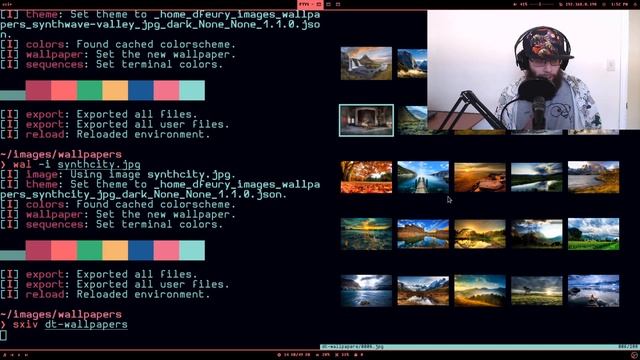Choose the golden sunset rocks thumbnail
The height and width of the screenshot is (360, 640).
(480, 177)
